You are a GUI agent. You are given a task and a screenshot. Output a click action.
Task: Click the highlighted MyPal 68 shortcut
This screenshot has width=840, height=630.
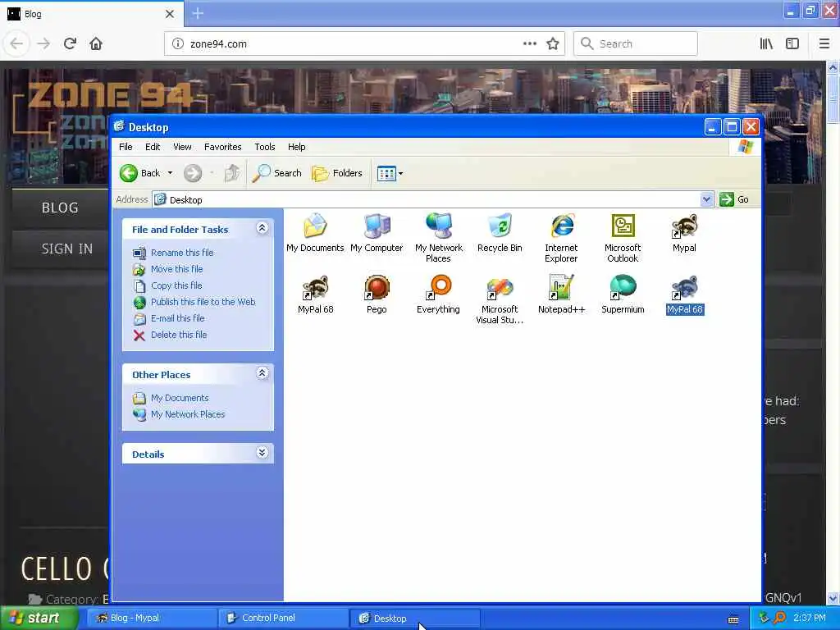tap(685, 294)
